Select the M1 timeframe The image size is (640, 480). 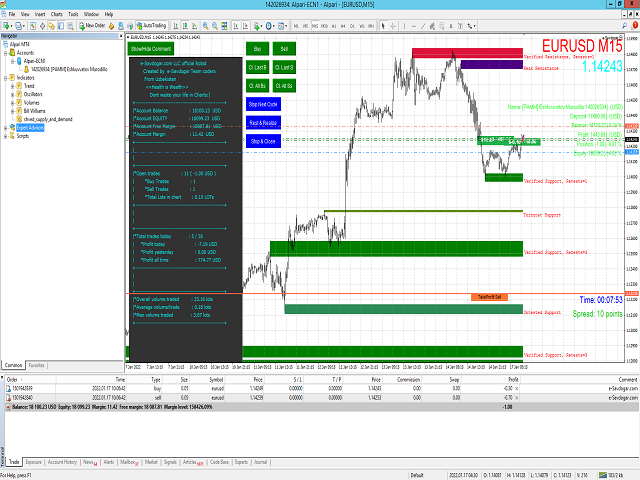point(296,26)
